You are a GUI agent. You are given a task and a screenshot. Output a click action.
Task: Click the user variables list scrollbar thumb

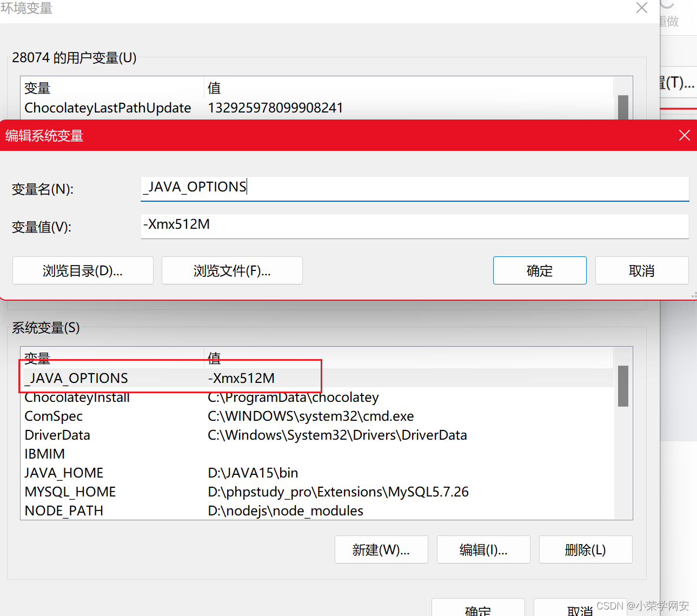[623, 107]
